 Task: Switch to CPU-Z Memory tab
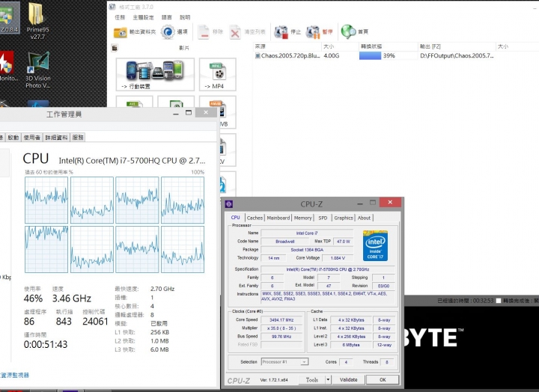coord(302,218)
